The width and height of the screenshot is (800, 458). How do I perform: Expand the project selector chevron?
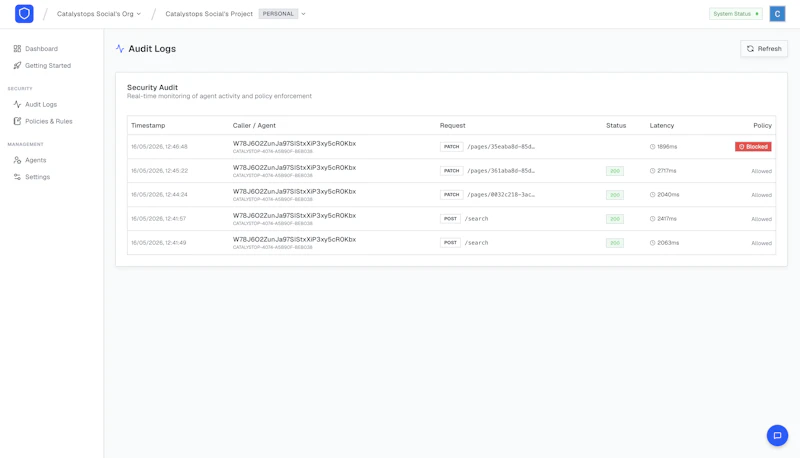tap(303, 14)
